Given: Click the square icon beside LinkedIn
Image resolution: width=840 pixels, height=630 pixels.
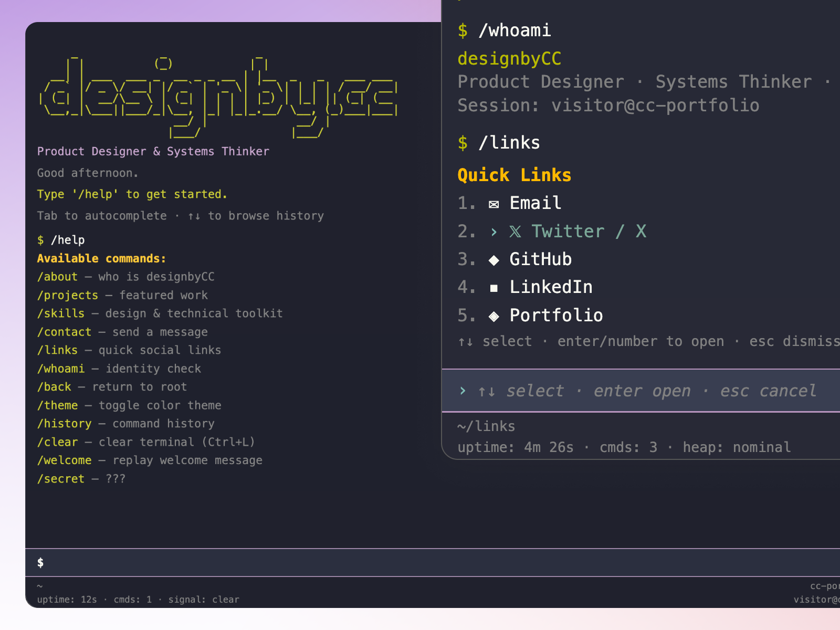Looking at the screenshot, I should pyautogui.click(x=493, y=288).
